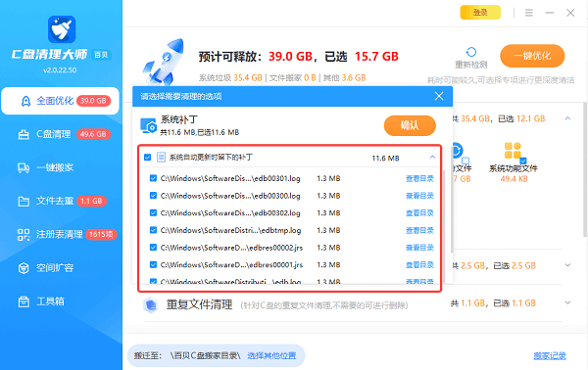Click 查看目录 link for edb00300.log
The height and width of the screenshot is (370, 588).
pos(419,196)
